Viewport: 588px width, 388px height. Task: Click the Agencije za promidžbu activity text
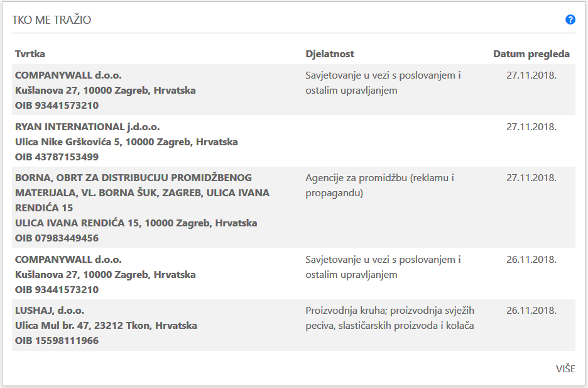coord(379,186)
